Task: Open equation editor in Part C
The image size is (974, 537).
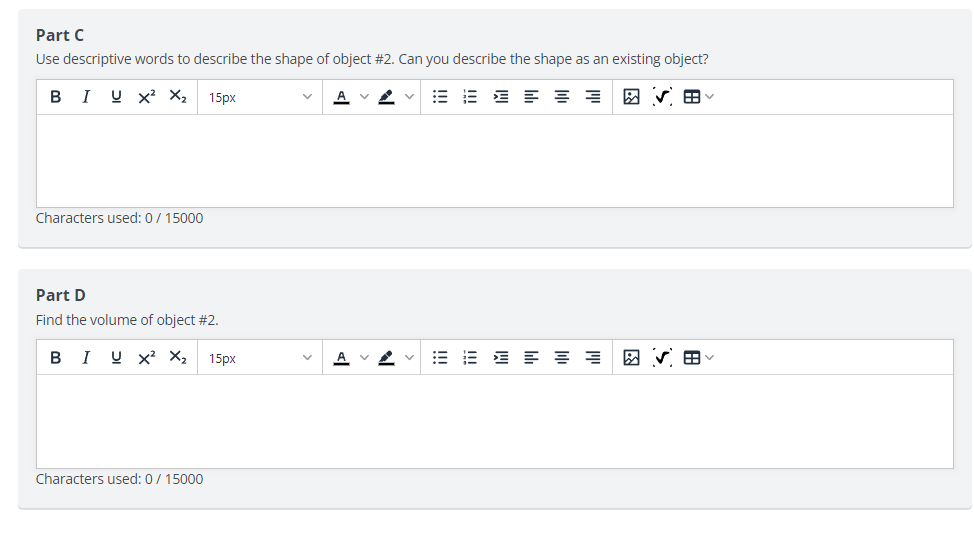Action: pyautogui.click(x=662, y=97)
